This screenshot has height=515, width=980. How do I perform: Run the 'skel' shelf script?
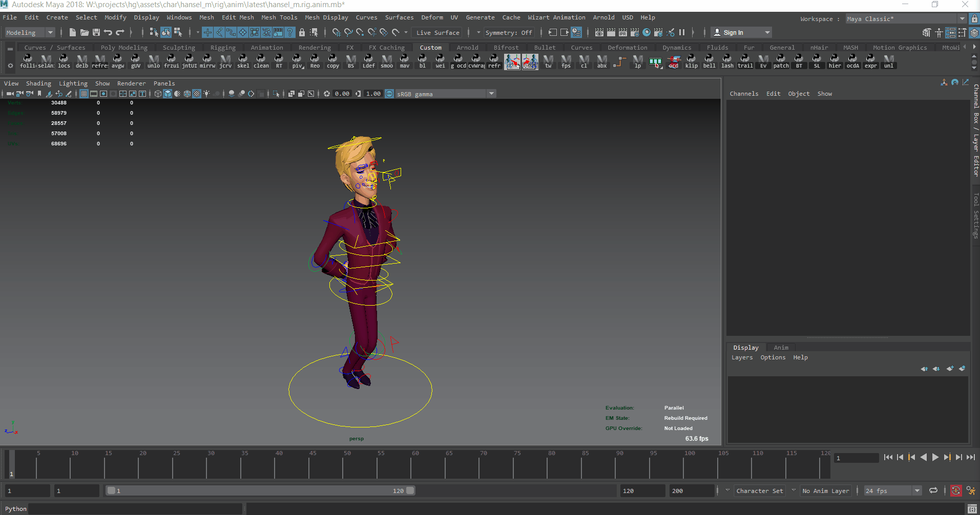pyautogui.click(x=243, y=61)
